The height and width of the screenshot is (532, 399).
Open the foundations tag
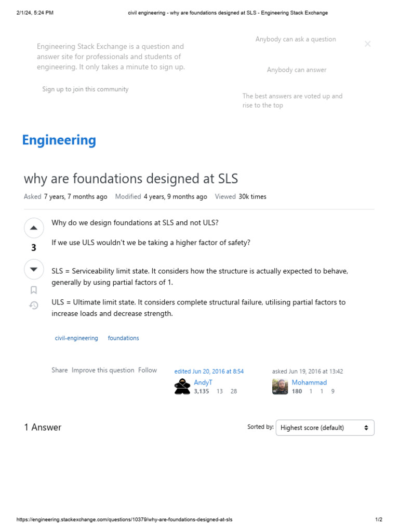pyautogui.click(x=123, y=338)
